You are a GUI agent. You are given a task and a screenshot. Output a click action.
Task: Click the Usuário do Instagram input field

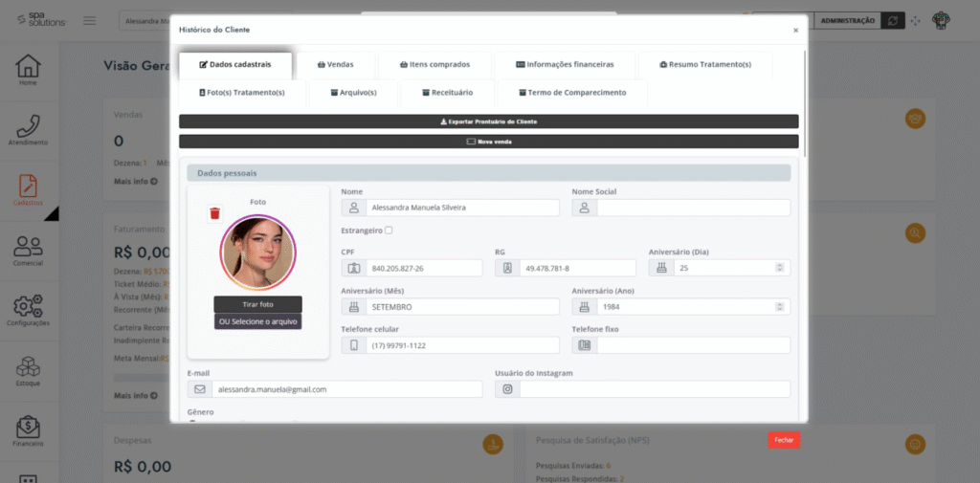(x=654, y=389)
